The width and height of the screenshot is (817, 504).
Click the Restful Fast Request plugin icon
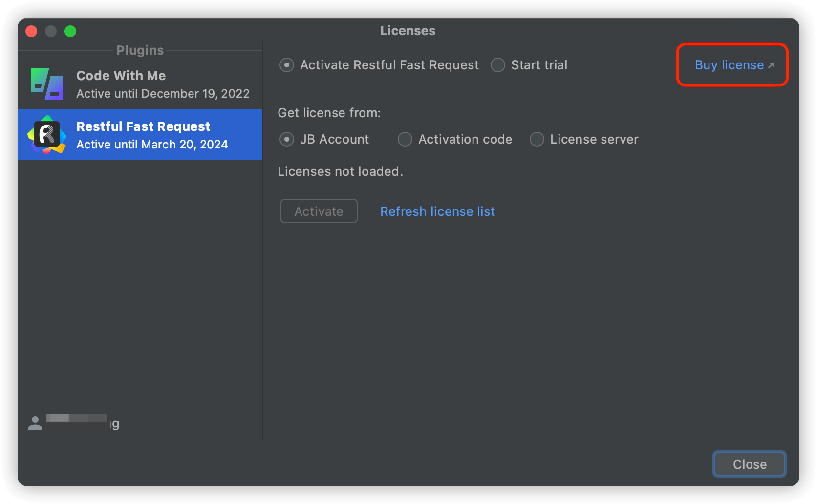(x=47, y=135)
